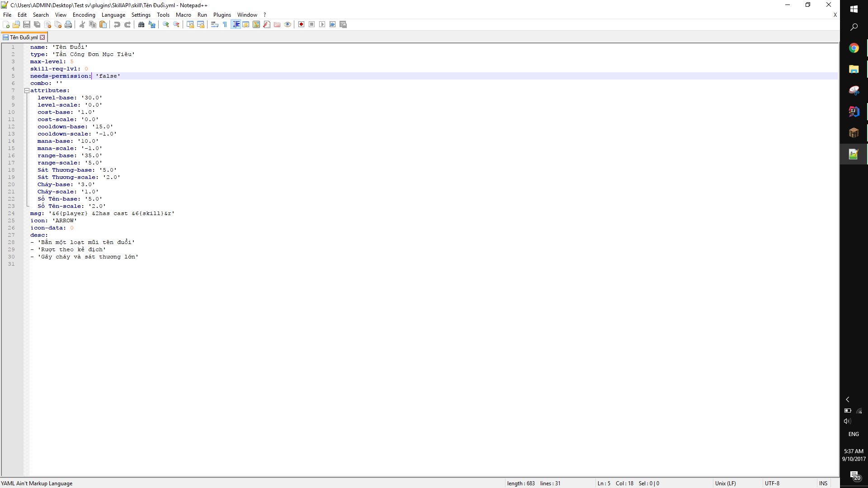Viewport: 868px width, 488px height.
Task: Click the YAML language label in status bar
Action: point(37,483)
